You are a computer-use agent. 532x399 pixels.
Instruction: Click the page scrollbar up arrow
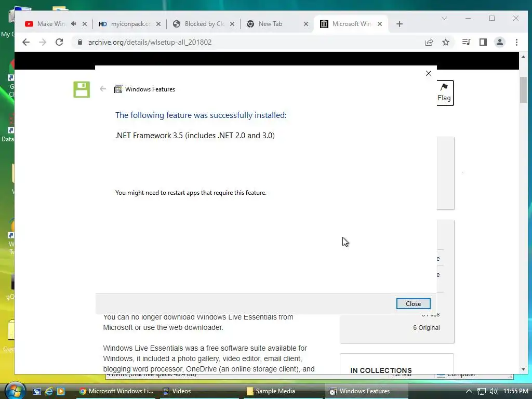(523, 57)
